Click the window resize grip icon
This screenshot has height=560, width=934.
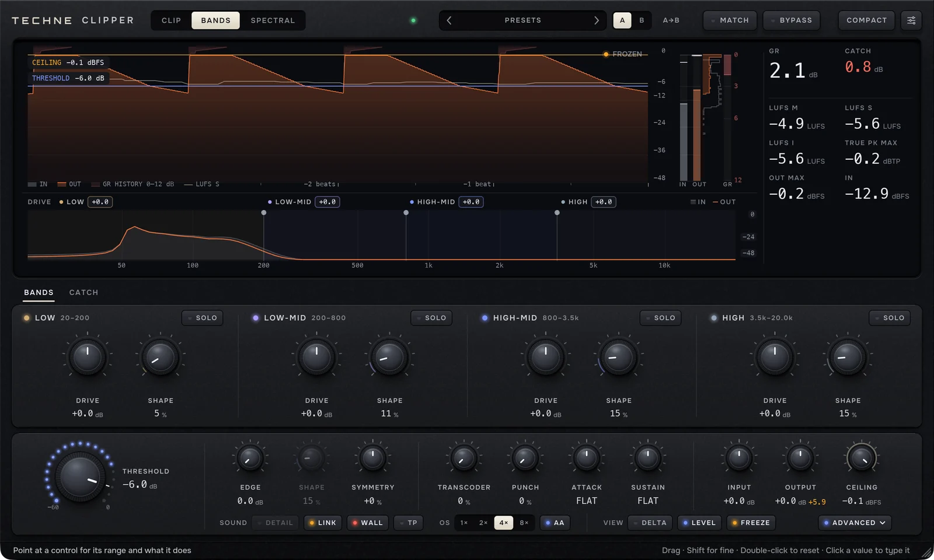[x=926, y=552]
